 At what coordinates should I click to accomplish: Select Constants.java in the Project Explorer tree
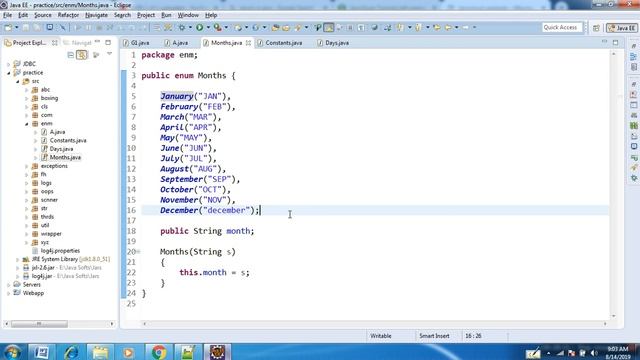(x=68, y=140)
